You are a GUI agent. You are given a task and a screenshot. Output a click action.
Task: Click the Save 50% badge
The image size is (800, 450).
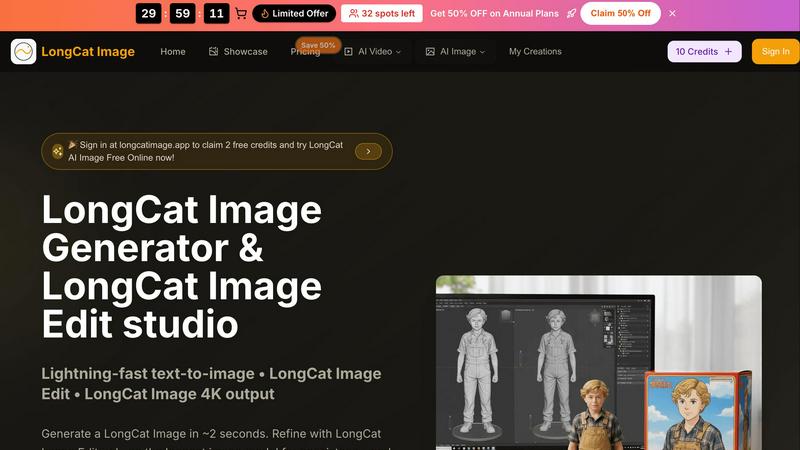(x=318, y=45)
